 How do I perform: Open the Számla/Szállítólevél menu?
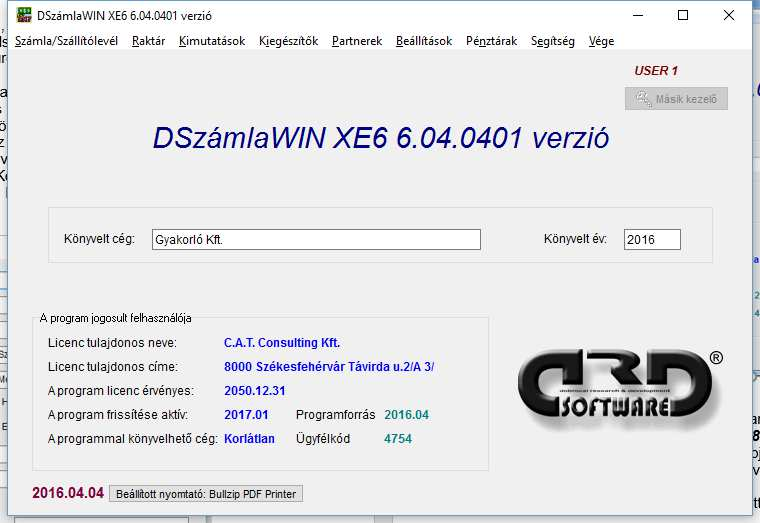pos(66,41)
